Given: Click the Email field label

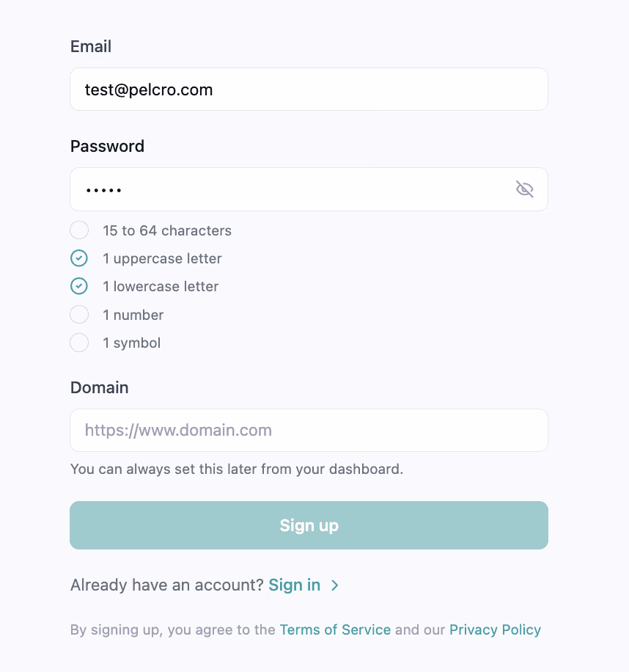Looking at the screenshot, I should pos(91,46).
